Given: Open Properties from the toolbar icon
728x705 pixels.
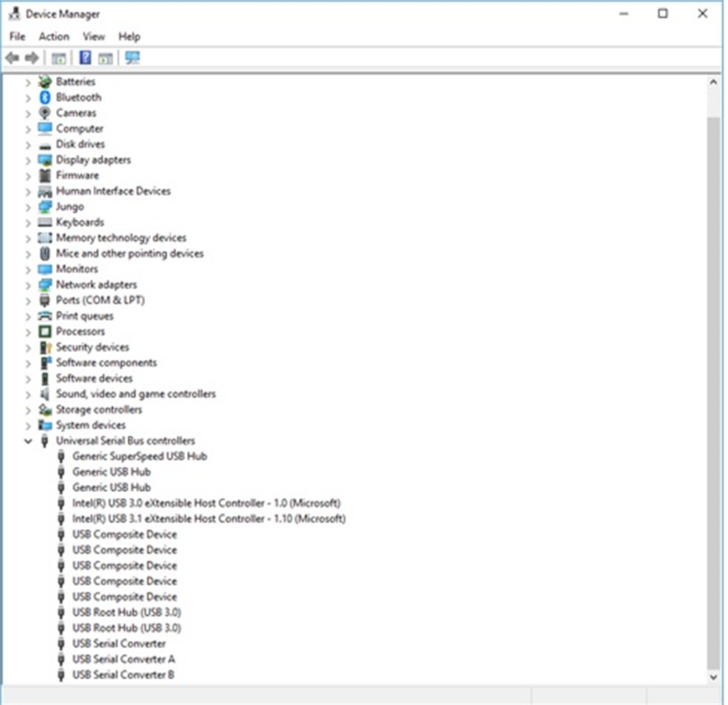Looking at the screenshot, I should 105,57.
